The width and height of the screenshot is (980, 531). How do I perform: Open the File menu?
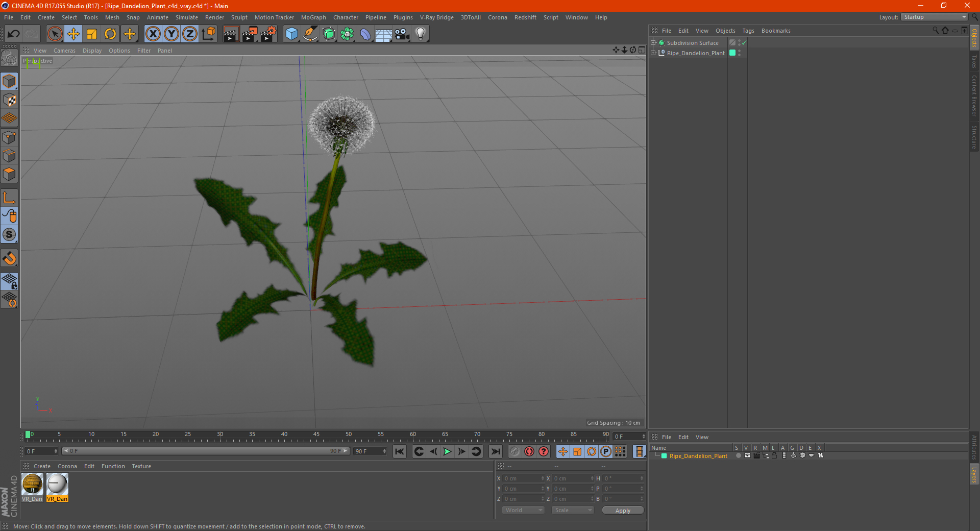click(x=9, y=17)
